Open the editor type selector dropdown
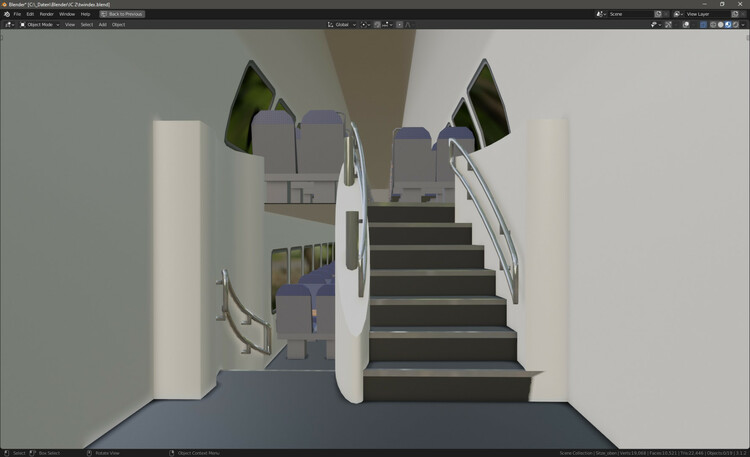Screen dimensions: 750x457 click(x=10, y=25)
